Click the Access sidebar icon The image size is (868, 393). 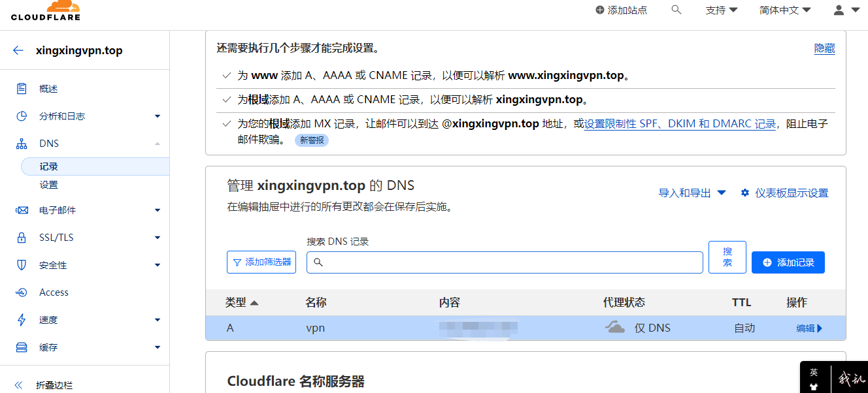(22, 292)
